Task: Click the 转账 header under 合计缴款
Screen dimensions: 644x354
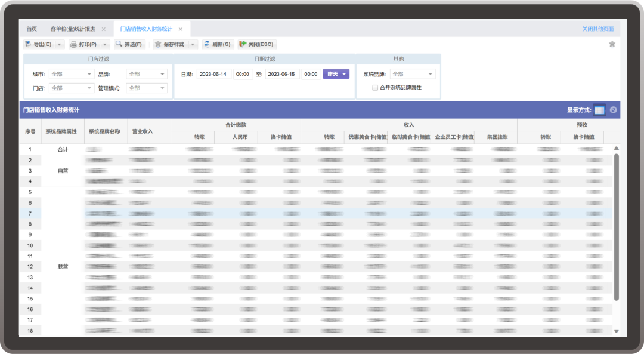Action: coord(193,137)
